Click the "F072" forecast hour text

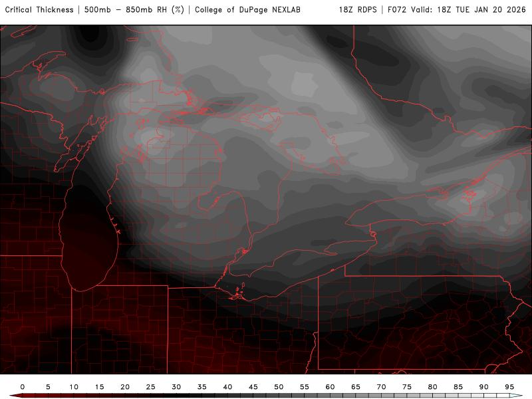pyautogui.click(x=398, y=10)
